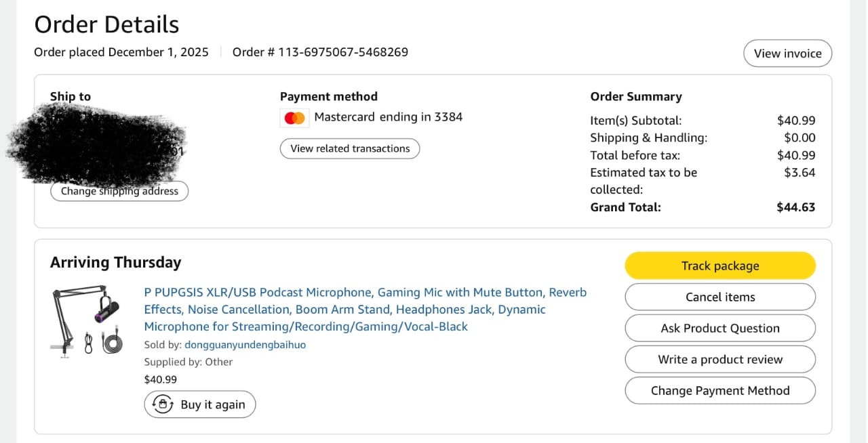Write a product review

(720, 359)
